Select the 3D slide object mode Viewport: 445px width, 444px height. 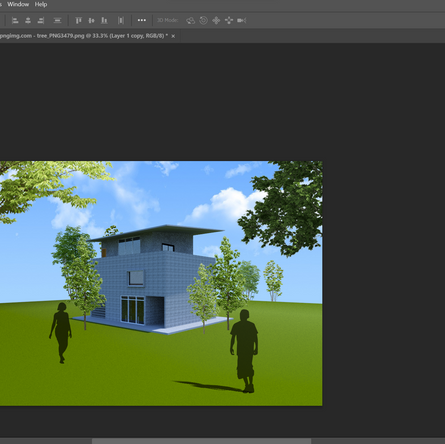[x=229, y=21]
